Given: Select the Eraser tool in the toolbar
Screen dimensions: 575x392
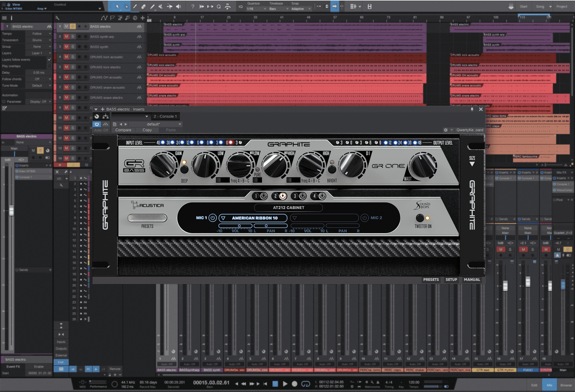Looking at the screenshot, I should (143, 6).
